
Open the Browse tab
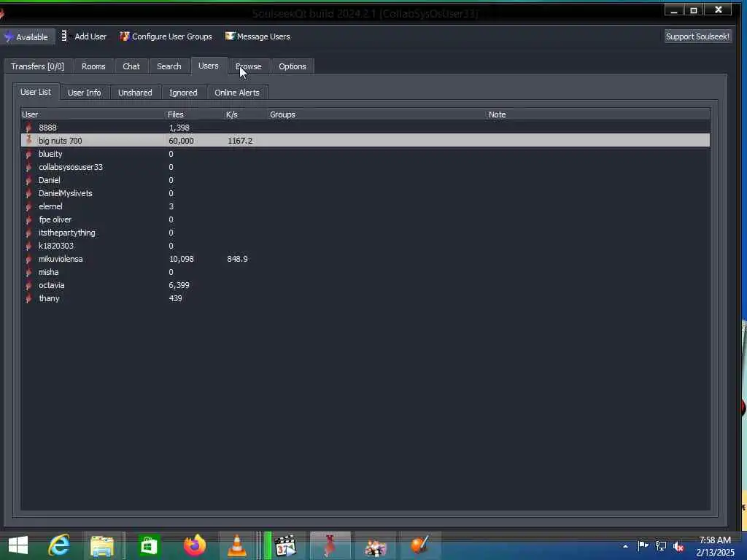coord(249,66)
